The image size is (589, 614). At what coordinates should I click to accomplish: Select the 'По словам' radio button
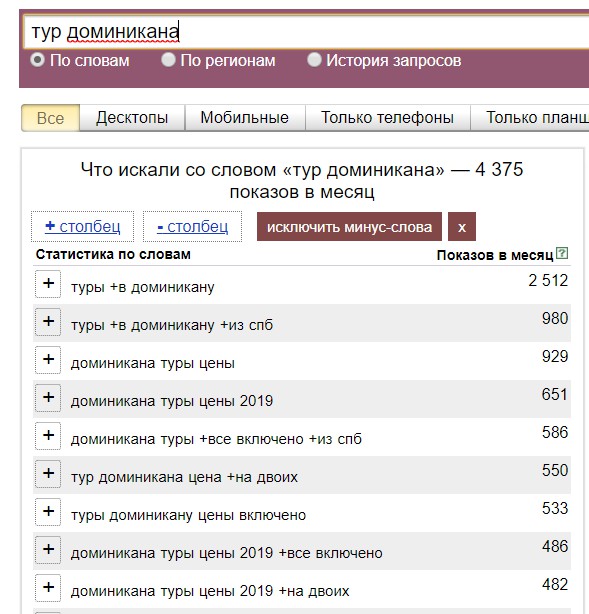38,60
